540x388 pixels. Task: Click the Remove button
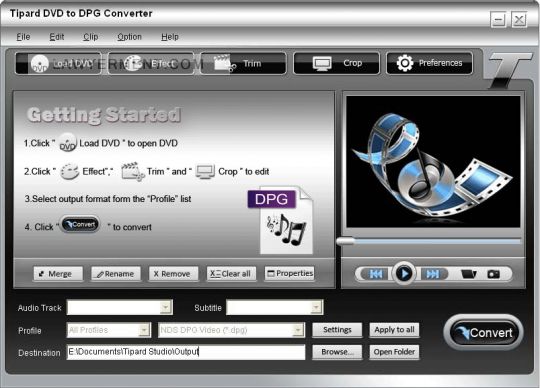tap(174, 274)
